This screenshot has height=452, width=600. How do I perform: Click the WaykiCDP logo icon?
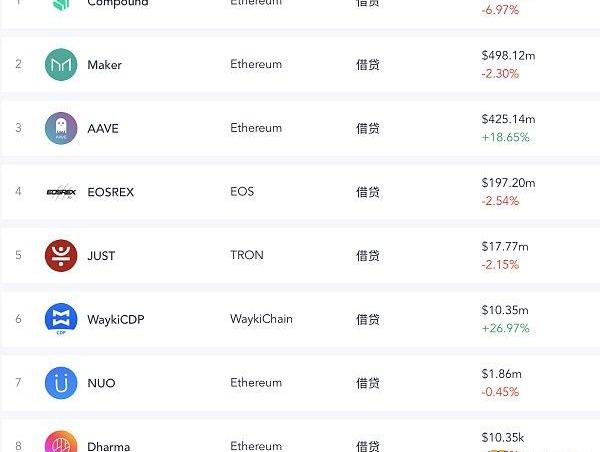[x=61, y=320]
